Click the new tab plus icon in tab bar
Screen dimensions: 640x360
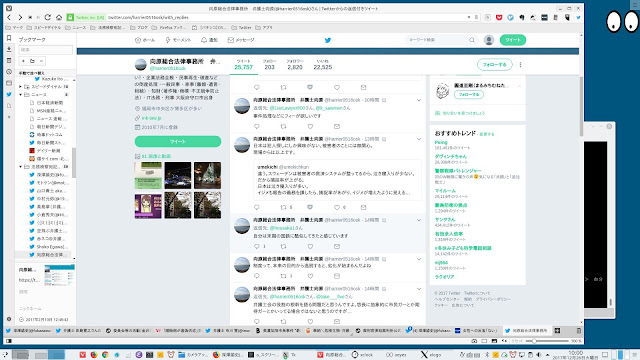[557, 331]
